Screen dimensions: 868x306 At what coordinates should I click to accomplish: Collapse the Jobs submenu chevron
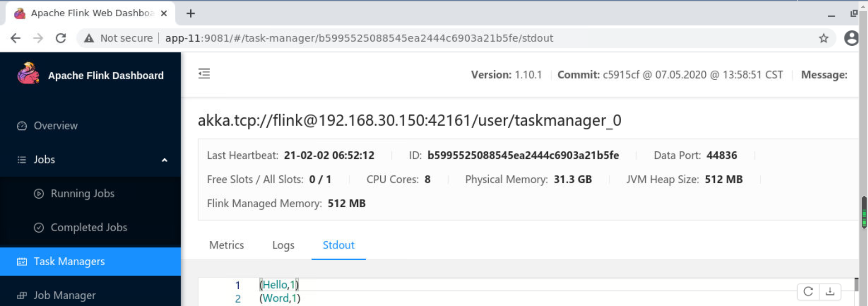[x=165, y=160]
